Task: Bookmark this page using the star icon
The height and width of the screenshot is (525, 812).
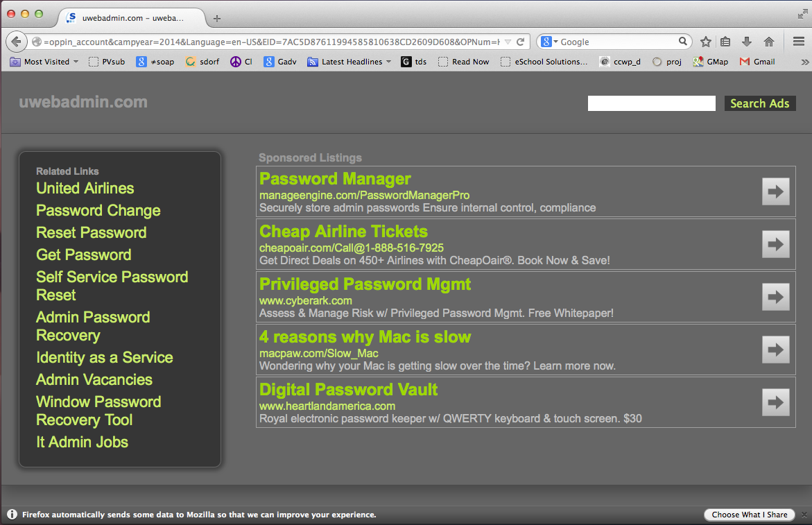Action: tap(705, 42)
